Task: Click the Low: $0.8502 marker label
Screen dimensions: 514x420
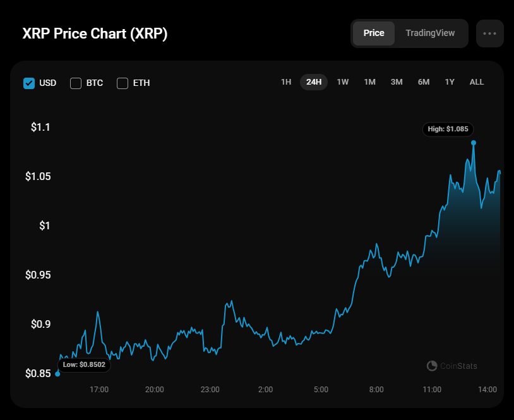Action: (84, 365)
